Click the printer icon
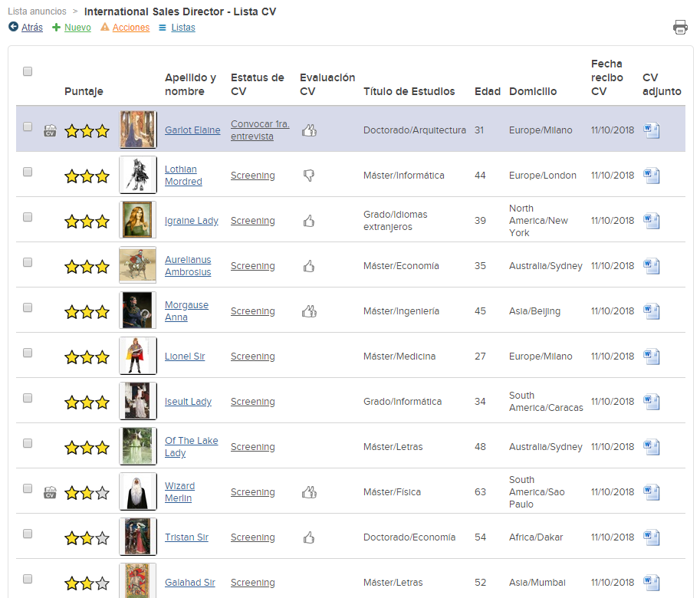700x598 pixels. pos(680,28)
